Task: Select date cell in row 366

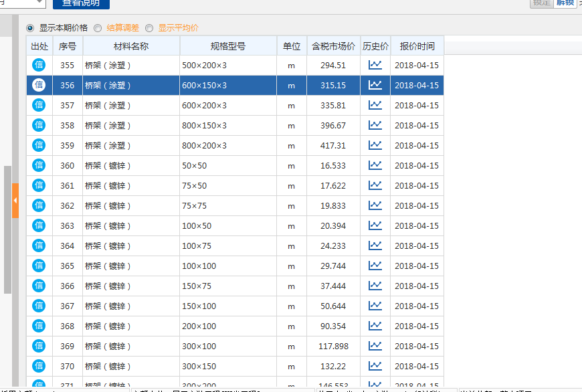Action: 417,286
